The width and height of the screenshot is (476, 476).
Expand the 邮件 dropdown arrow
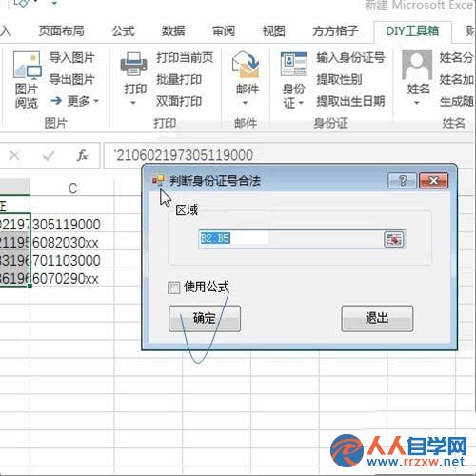click(x=245, y=103)
